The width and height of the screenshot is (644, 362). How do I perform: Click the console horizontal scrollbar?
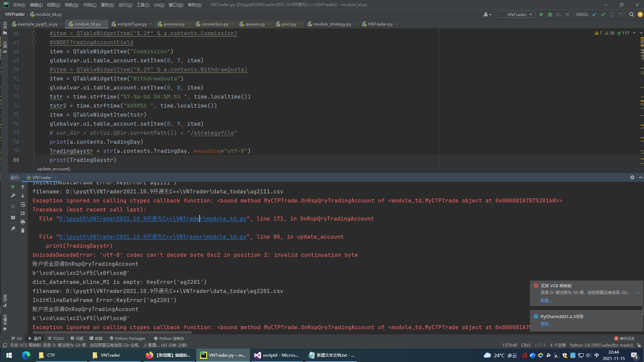(112, 333)
